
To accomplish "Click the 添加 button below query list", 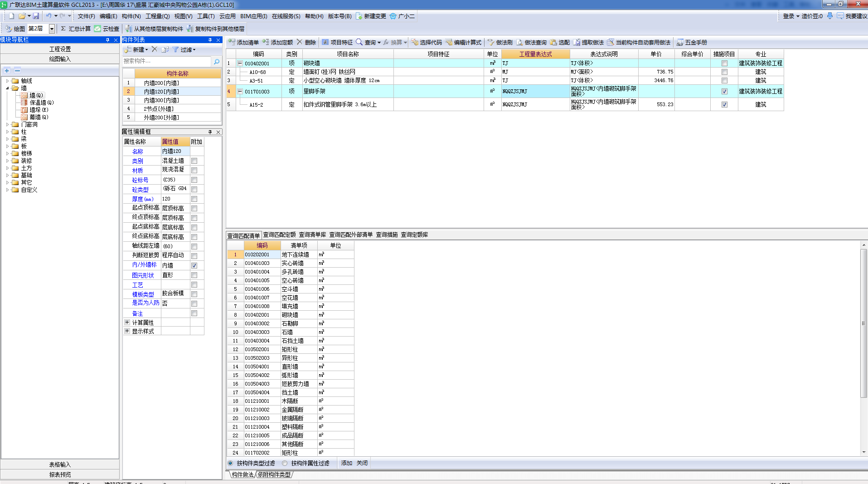I will 347,463.
